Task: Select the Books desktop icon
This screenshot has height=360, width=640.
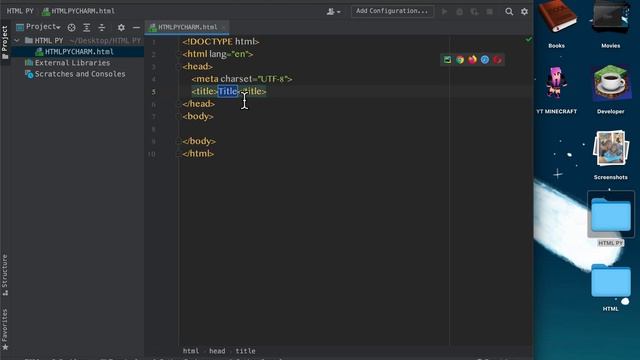Action: pyautogui.click(x=556, y=25)
